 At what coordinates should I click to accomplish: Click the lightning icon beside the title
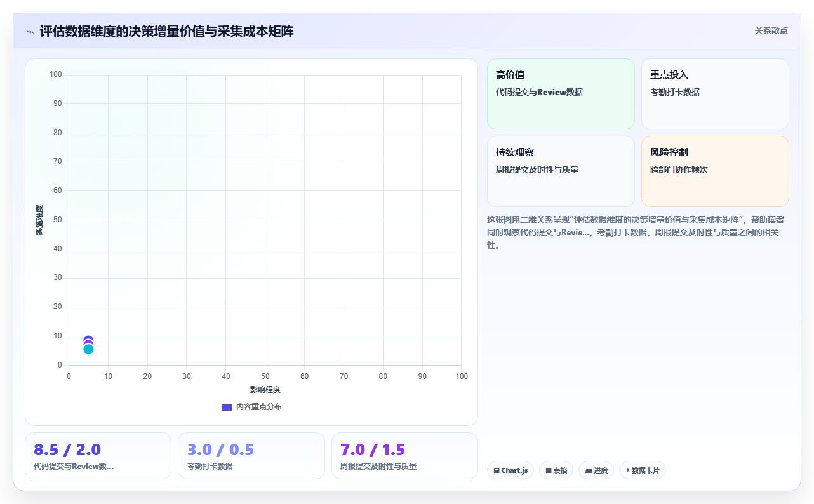click(x=30, y=31)
